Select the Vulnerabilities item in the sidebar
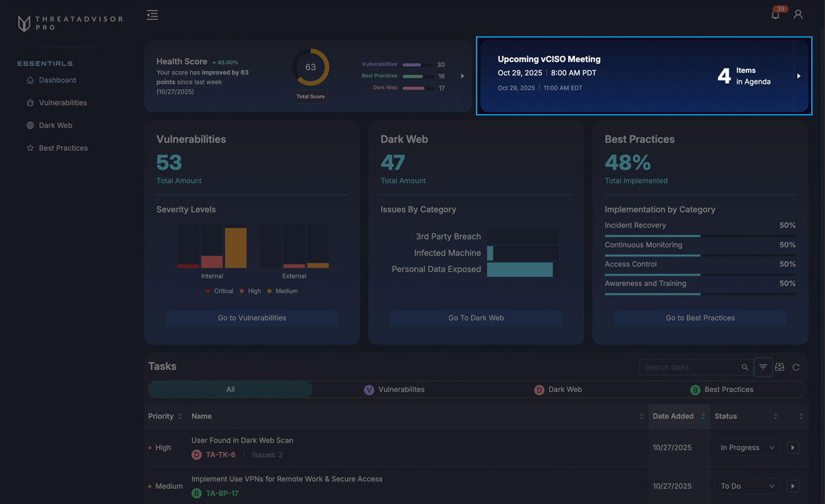Viewport: 825px width, 504px height. pyautogui.click(x=63, y=103)
